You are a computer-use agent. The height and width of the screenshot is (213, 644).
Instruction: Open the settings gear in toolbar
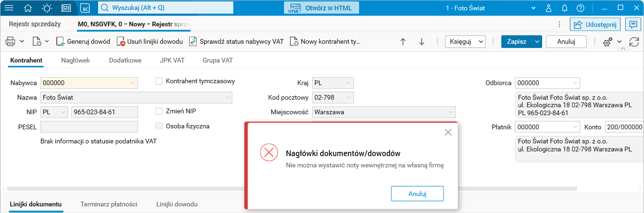click(x=607, y=42)
